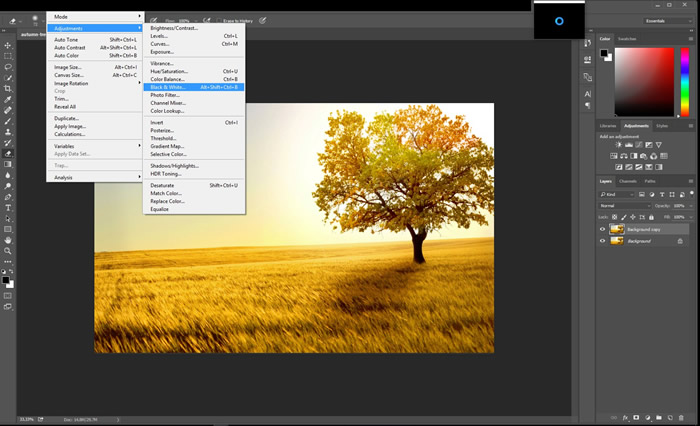Expand the Mode submenu

tap(95, 17)
